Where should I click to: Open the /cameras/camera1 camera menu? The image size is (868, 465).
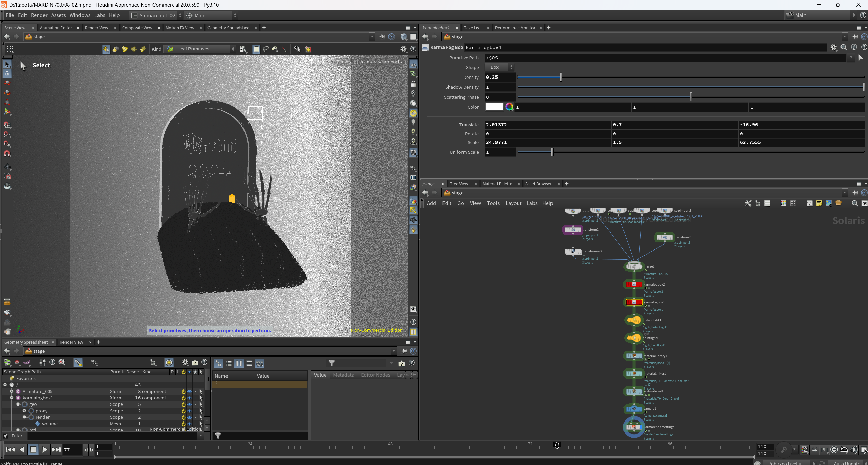coord(382,62)
